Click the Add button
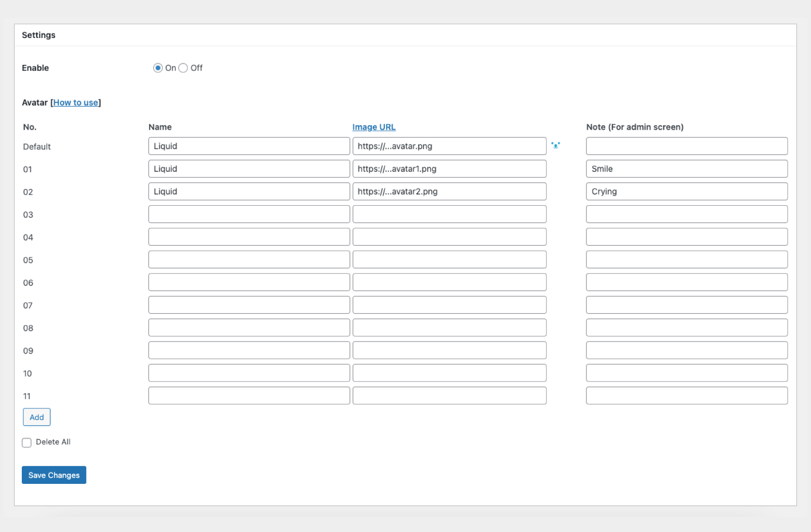 coord(36,417)
